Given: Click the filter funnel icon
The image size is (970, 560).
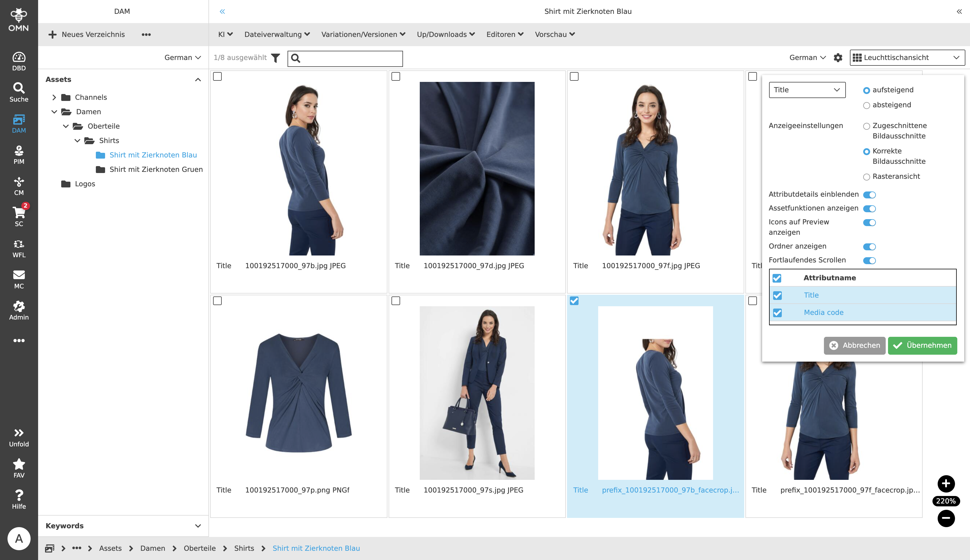Looking at the screenshot, I should coord(275,58).
